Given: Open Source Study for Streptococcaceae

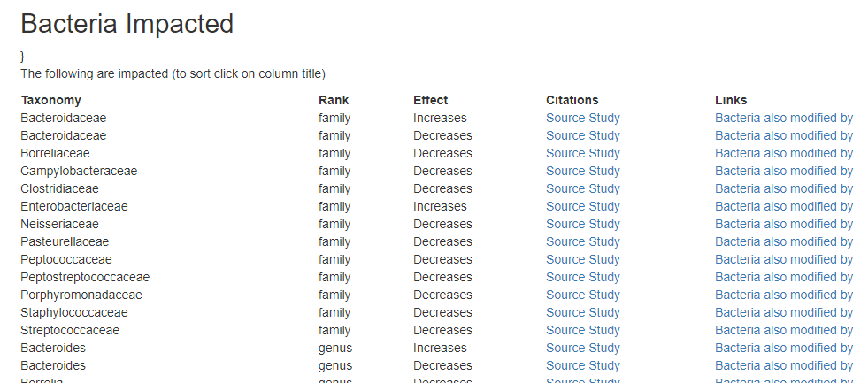Looking at the screenshot, I should tap(582, 330).
